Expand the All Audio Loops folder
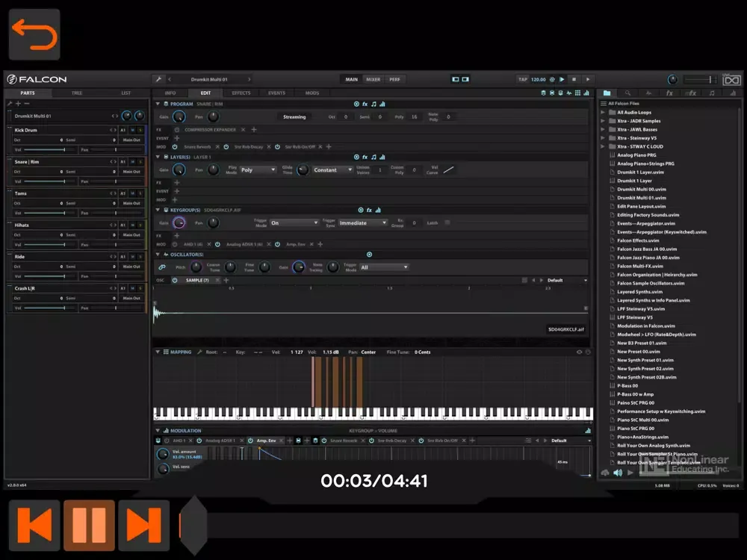This screenshot has height=560, width=747. 603,113
